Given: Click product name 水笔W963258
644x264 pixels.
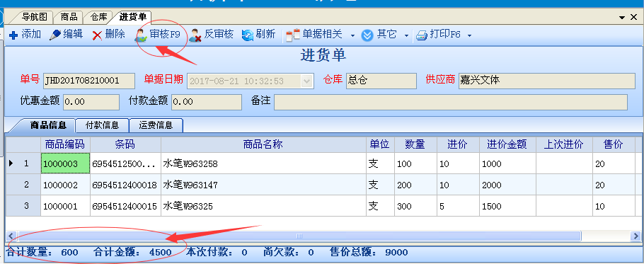Looking at the screenshot, I should [x=263, y=163].
